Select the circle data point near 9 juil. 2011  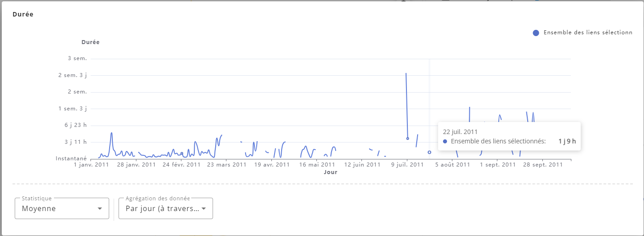[407, 138]
